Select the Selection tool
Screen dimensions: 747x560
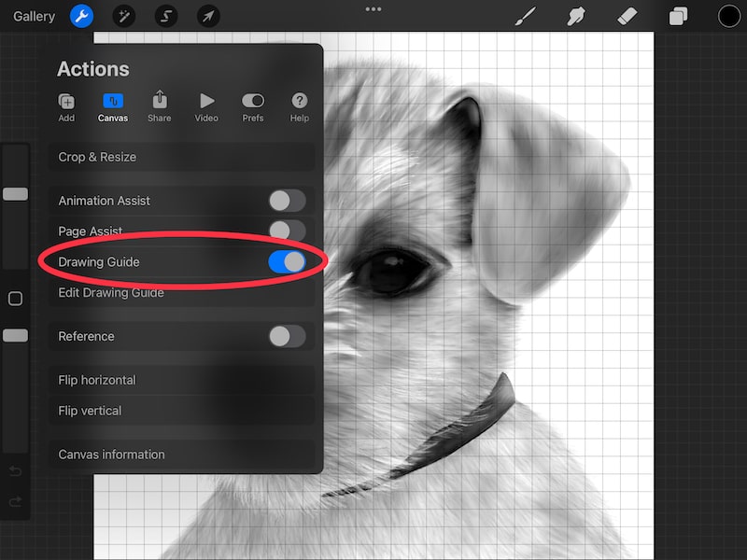[x=166, y=16]
